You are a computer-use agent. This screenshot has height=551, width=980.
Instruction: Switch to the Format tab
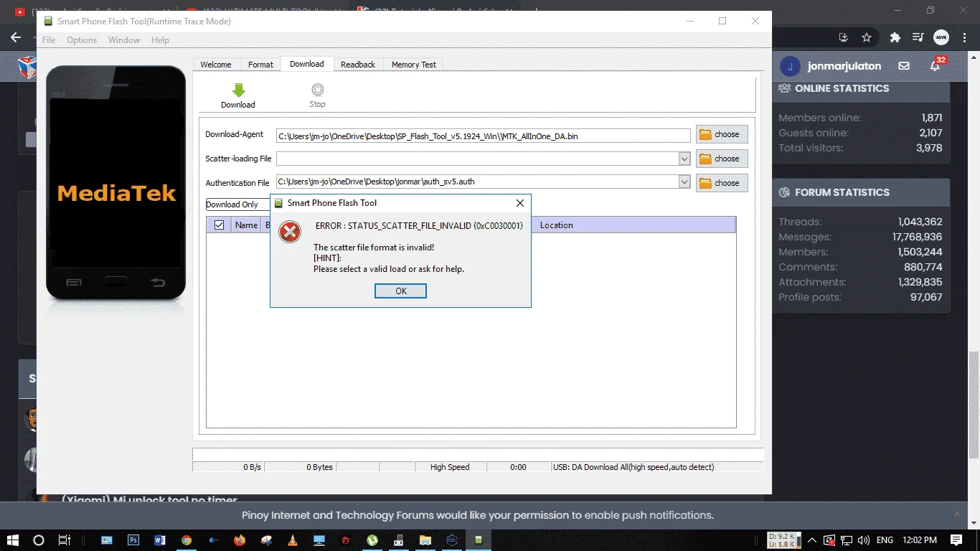pos(260,65)
